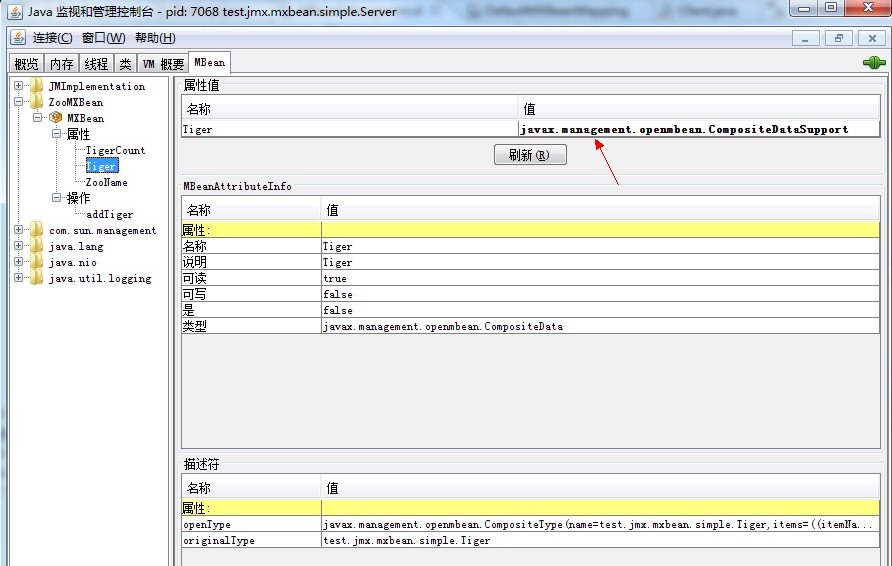The image size is (892, 566).
Task: Select Tiger attribute in tree
Action: click(102, 166)
